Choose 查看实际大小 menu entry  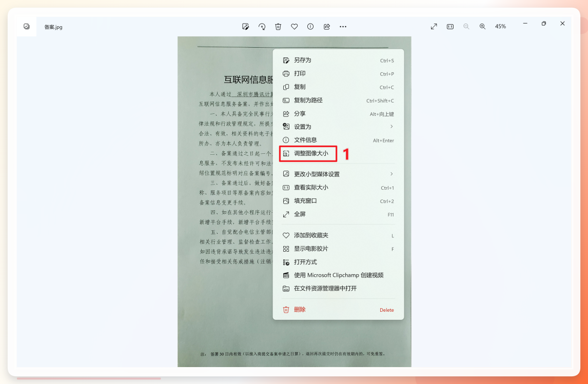pos(338,188)
